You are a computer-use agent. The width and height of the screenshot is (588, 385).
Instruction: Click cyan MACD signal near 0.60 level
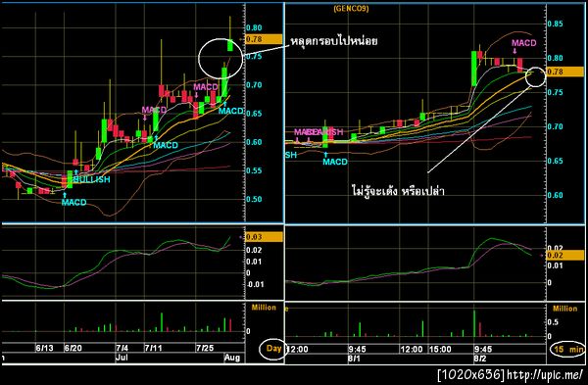tap(166, 145)
